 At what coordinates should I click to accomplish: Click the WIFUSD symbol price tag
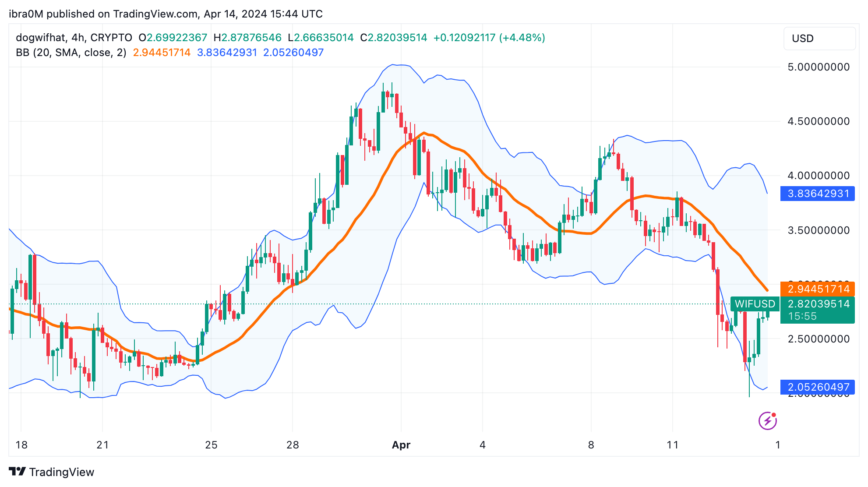(755, 303)
